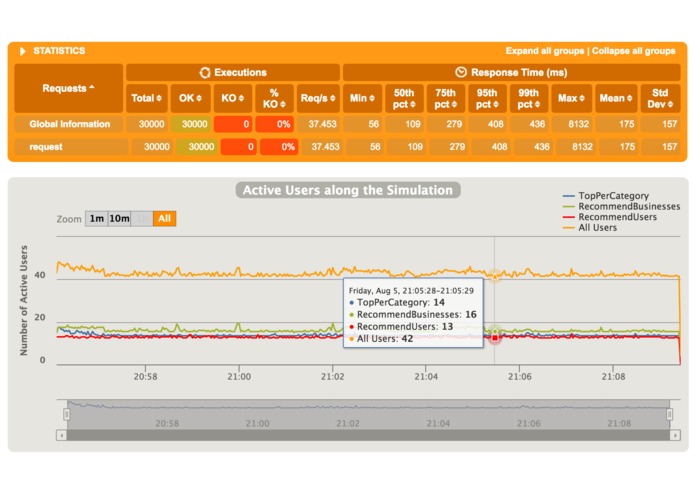Viewport: 695px width, 494px height.
Task: Set chart zoom to 10m
Action: click(x=119, y=218)
